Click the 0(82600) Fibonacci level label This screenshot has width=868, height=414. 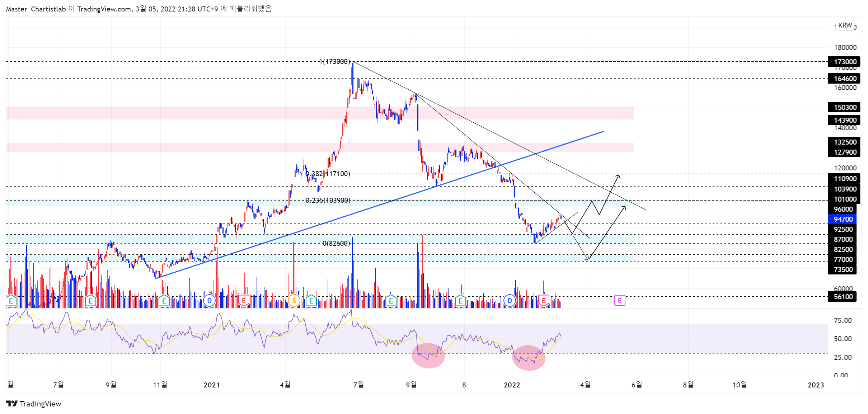tap(336, 243)
